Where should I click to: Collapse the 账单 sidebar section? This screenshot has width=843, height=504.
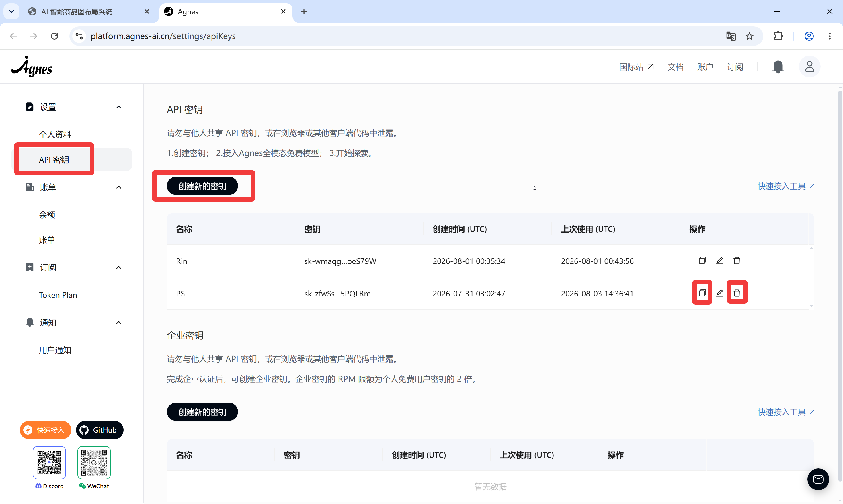coord(118,187)
